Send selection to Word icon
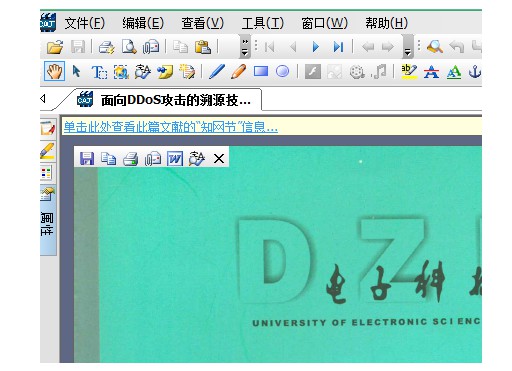This screenshot has width=512, height=371. tap(175, 158)
